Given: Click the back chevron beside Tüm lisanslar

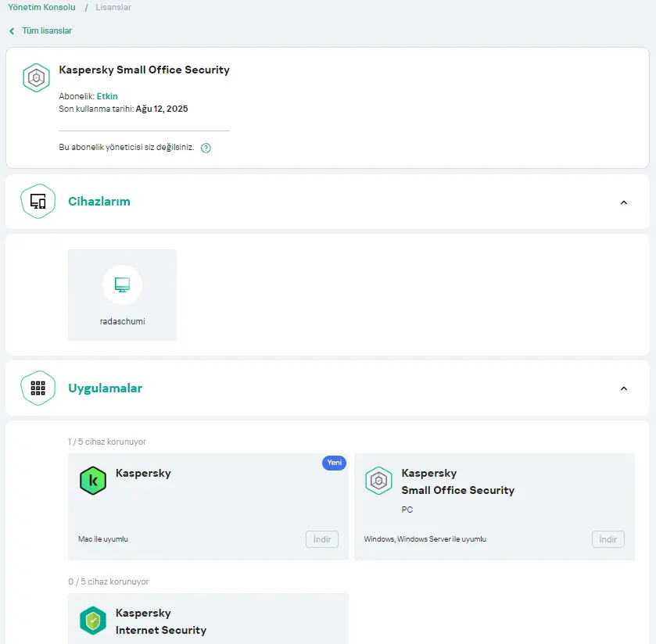Looking at the screenshot, I should pyautogui.click(x=12, y=31).
